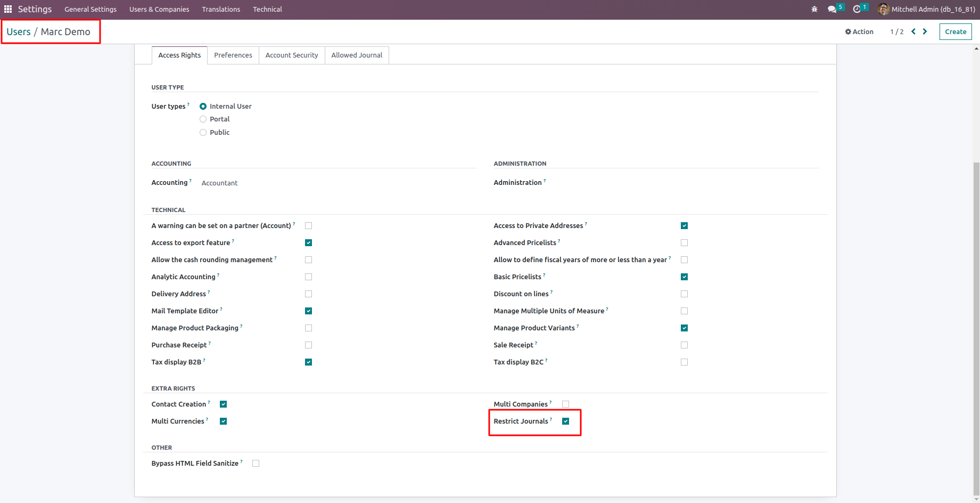The width and height of the screenshot is (980, 503).
Task: Click the debug bug icon
Action: [x=814, y=9]
